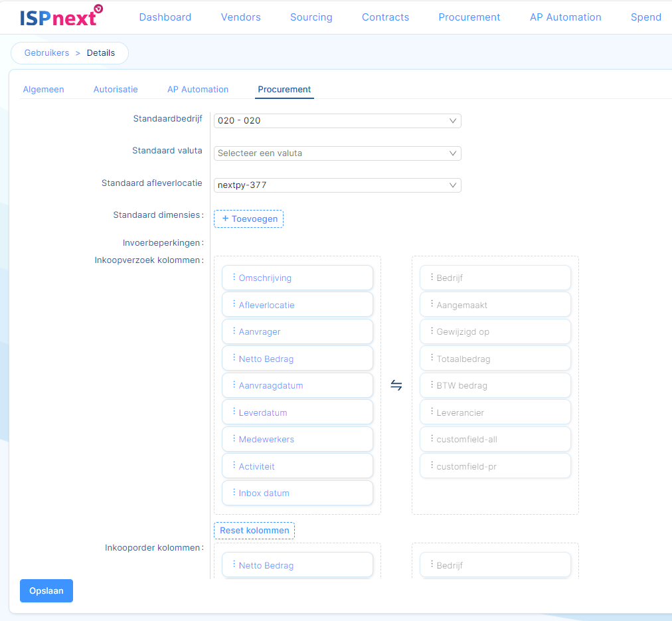Click the swap columns arrows icon
Screen dimensions: 672x621
coord(396,385)
